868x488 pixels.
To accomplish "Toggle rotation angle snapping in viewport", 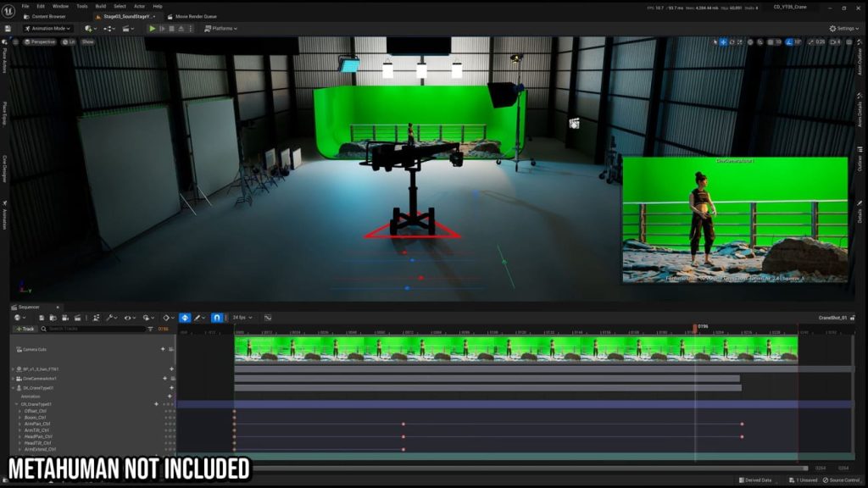I will (x=787, y=42).
